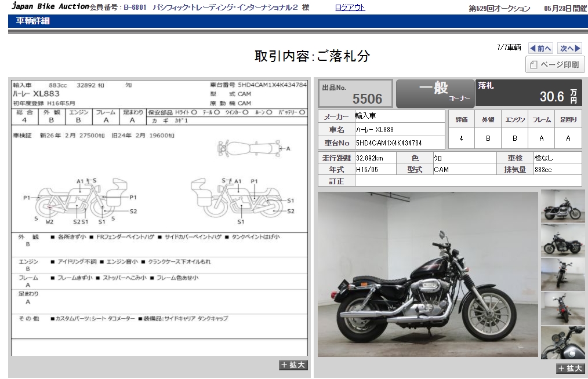Select the 一般コーナー badge
The image size is (588, 379).
pos(435,93)
